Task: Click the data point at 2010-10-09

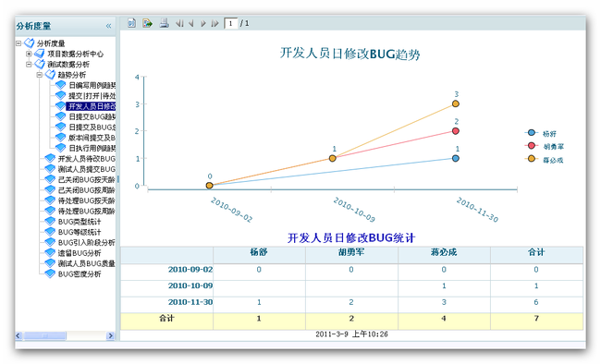Action: click(332, 158)
